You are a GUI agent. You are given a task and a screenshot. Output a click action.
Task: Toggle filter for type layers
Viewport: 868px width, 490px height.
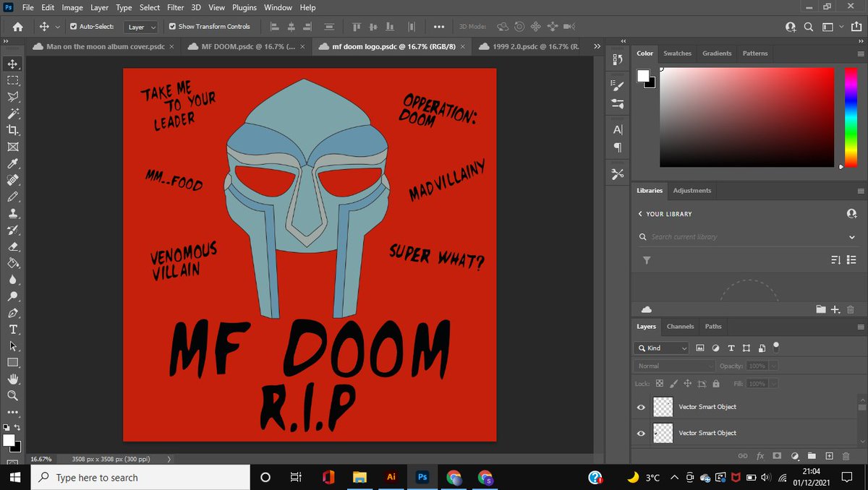click(x=731, y=348)
